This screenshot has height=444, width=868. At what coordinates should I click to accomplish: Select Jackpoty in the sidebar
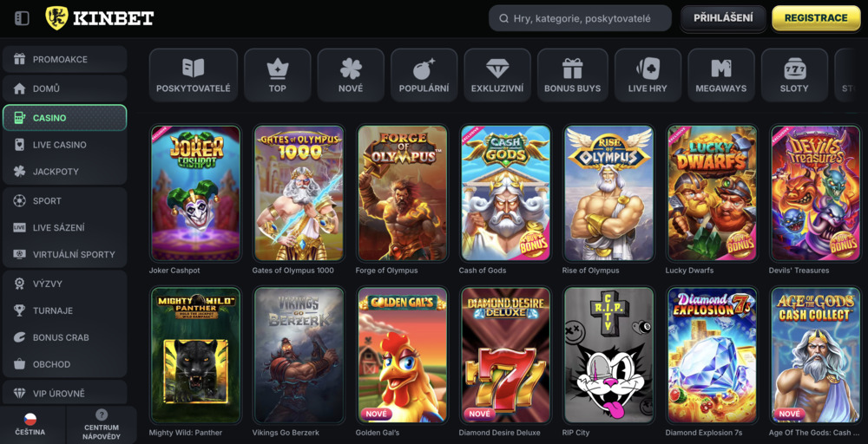click(64, 172)
